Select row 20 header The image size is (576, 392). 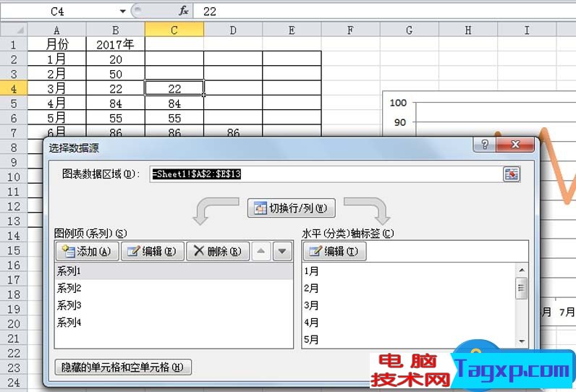point(14,323)
